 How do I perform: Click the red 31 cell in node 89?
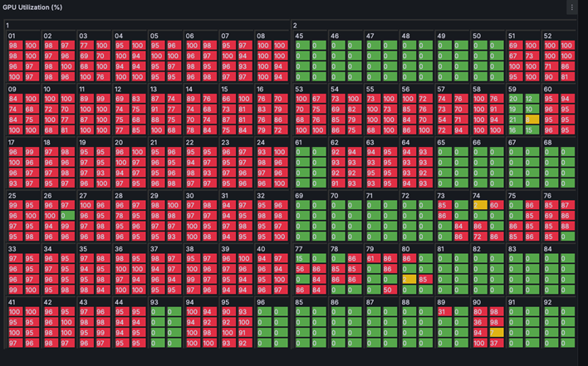[x=445, y=312]
